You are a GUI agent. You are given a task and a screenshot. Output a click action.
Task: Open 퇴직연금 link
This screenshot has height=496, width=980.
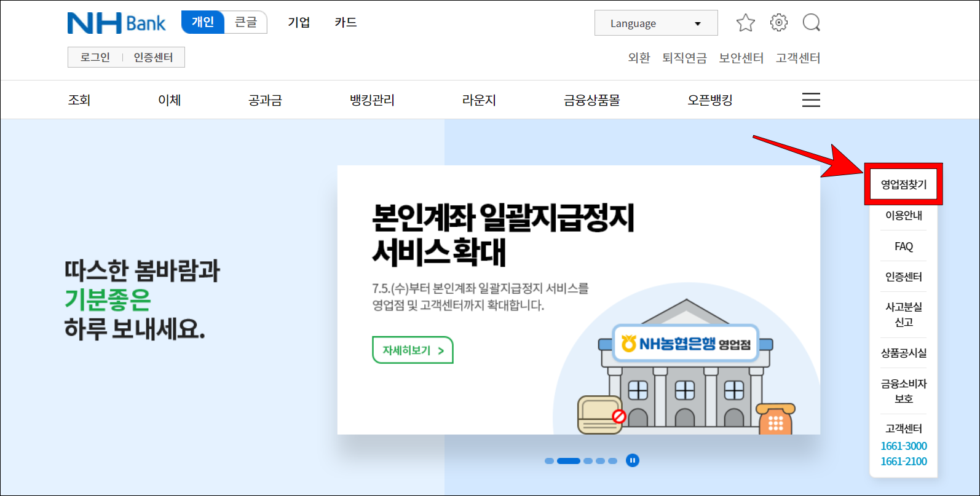[684, 58]
